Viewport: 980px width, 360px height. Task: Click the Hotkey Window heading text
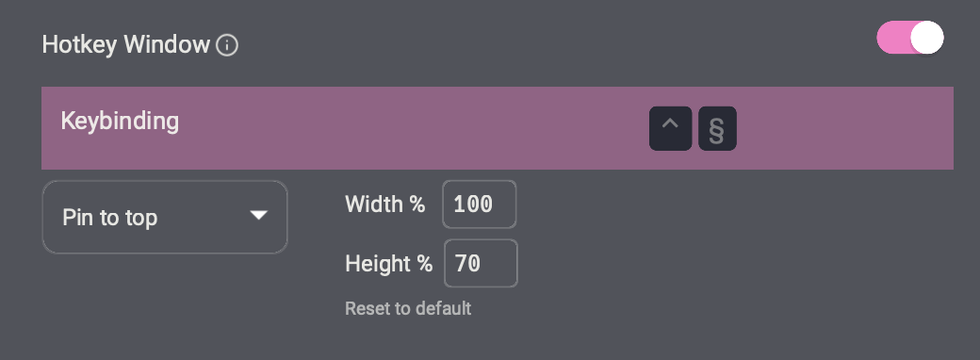tap(125, 45)
